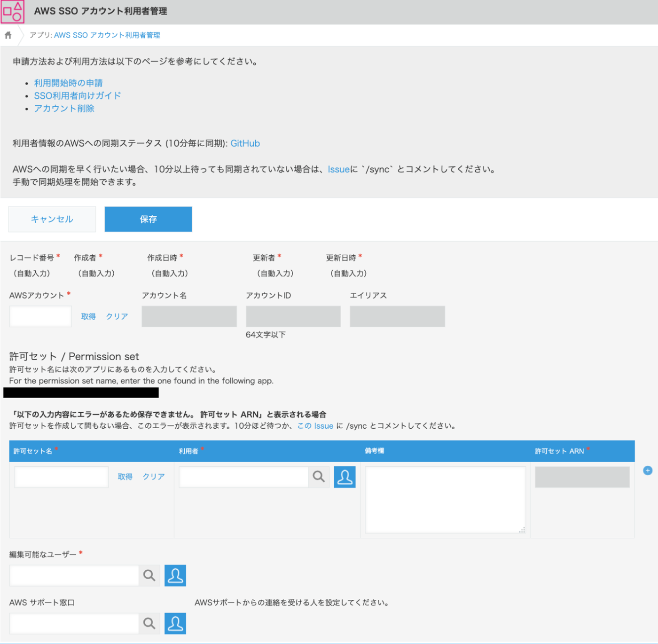Viewport: 658px width, 644px height.
Task: Focus the 利用者 search input
Action: coord(243,477)
